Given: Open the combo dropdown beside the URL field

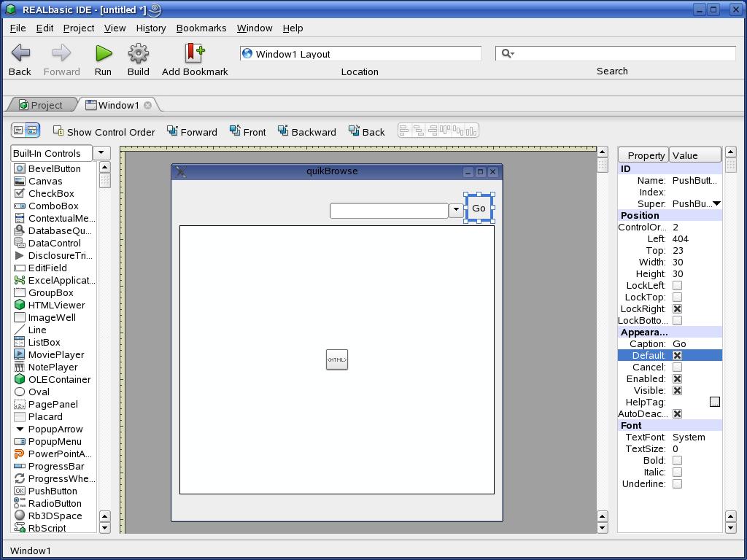Looking at the screenshot, I should click(x=456, y=209).
